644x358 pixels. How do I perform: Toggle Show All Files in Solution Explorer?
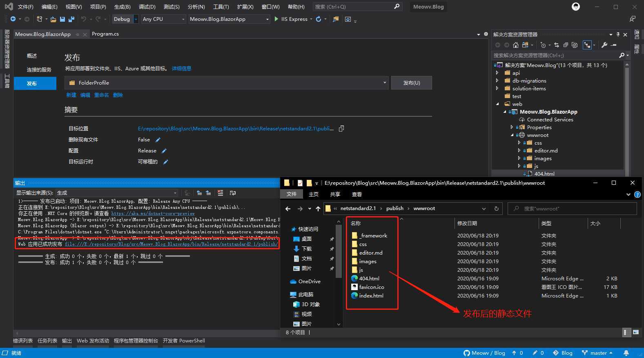coord(575,45)
